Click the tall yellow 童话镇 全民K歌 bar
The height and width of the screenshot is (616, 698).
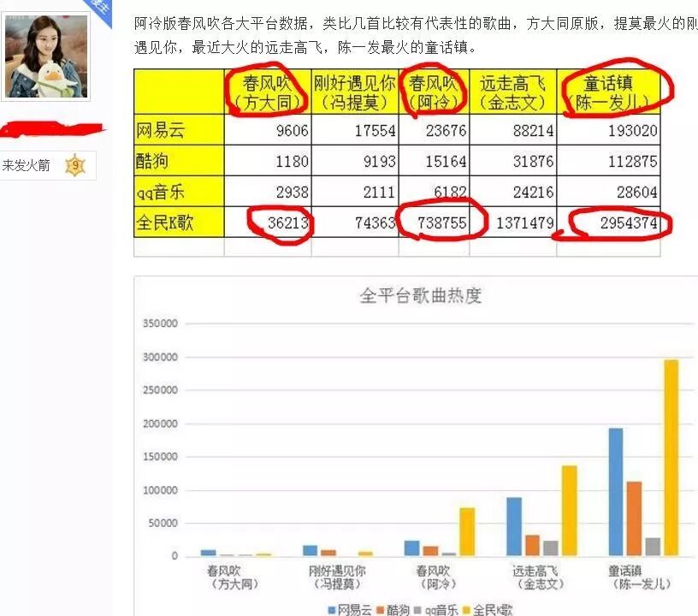pyautogui.click(x=671, y=458)
